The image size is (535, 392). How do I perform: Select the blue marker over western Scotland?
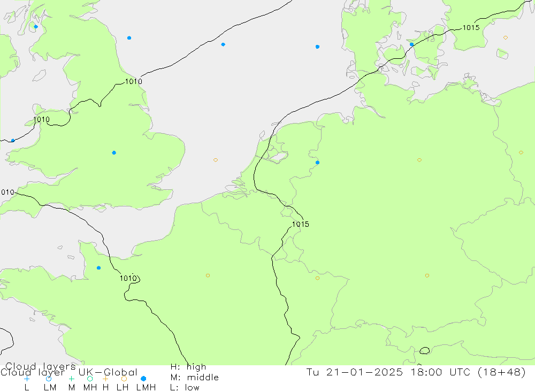coord(36,27)
